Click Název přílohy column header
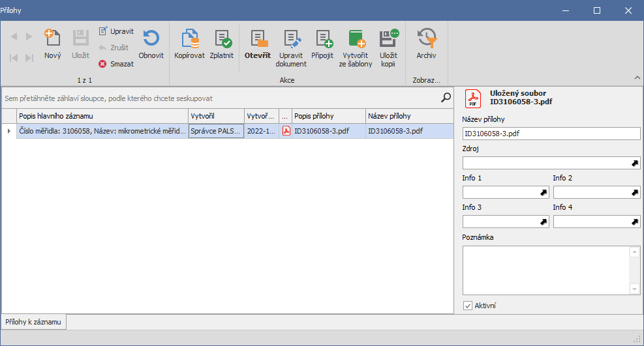 410,116
